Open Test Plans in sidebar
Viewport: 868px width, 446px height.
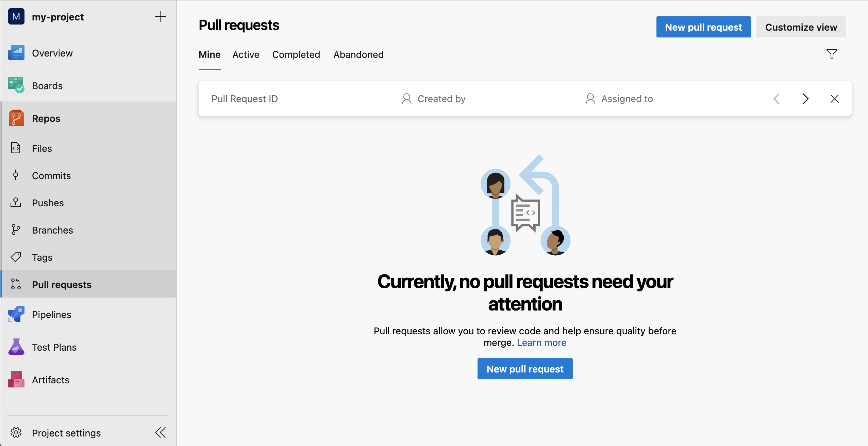54,347
